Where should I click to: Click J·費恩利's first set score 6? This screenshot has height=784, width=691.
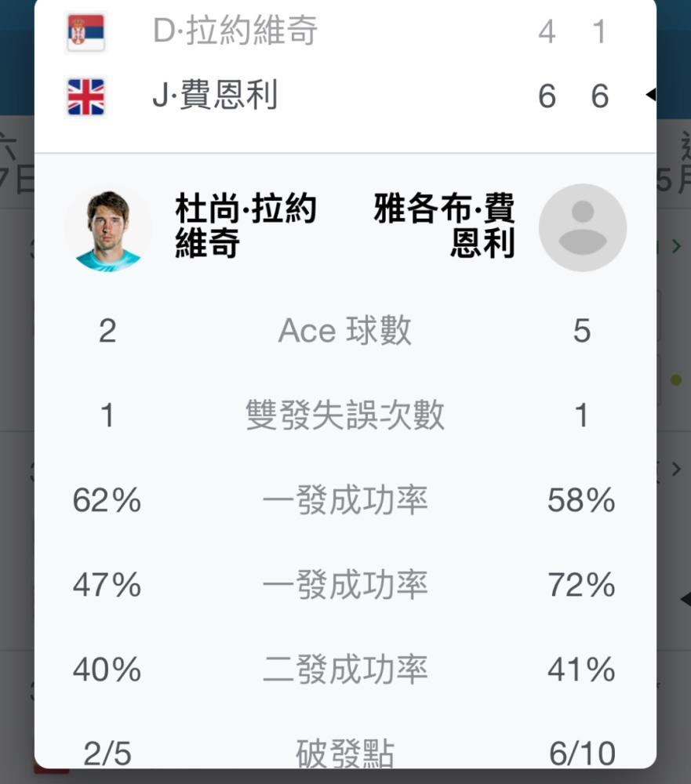pos(547,96)
